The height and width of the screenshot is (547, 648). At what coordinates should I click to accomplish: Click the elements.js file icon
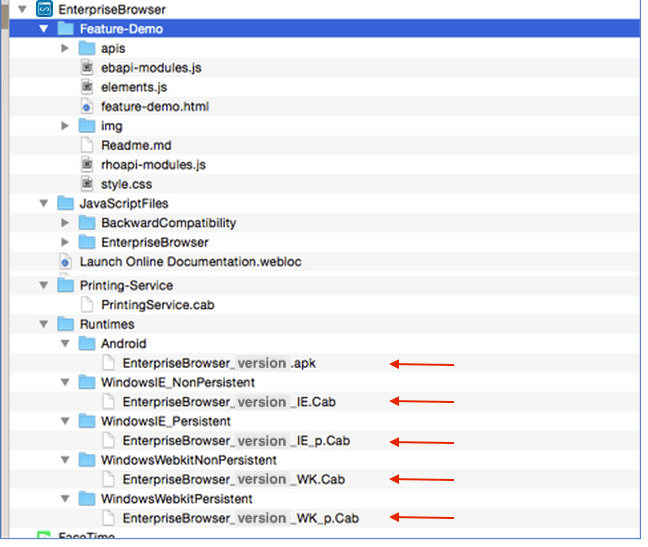87,86
